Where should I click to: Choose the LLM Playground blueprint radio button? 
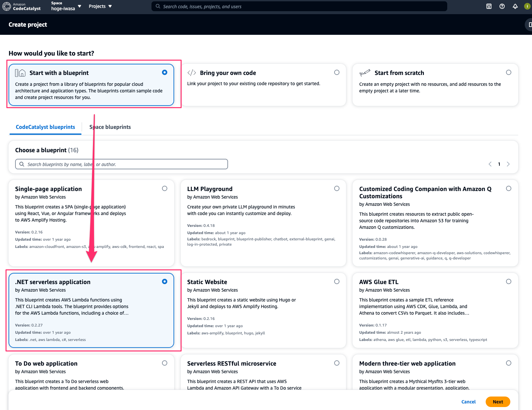click(x=337, y=188)
